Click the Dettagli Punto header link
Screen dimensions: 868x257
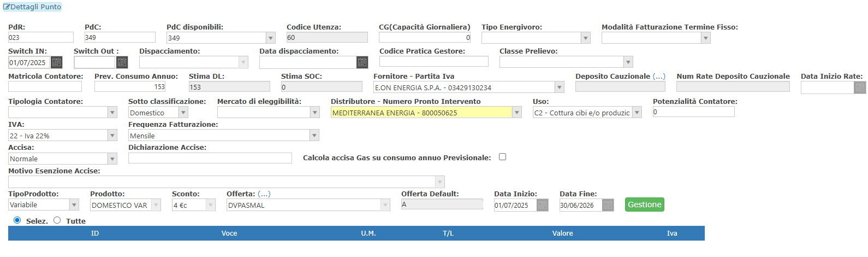(32, 7)
